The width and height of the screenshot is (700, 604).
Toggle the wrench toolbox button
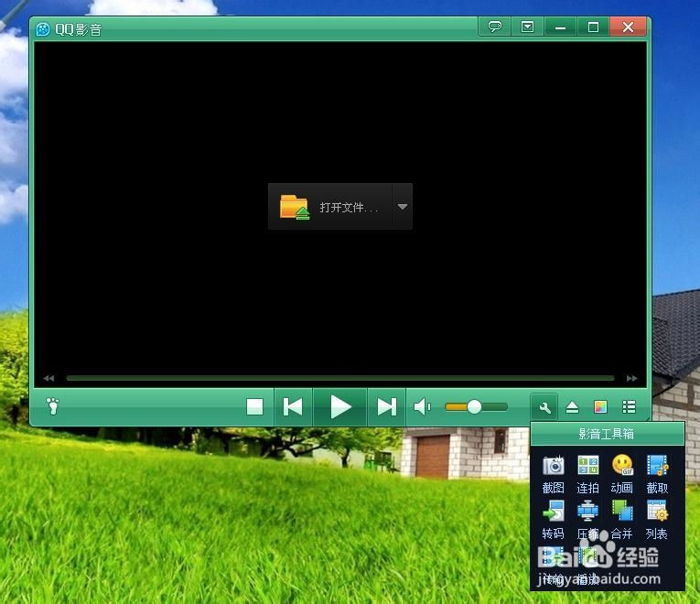tap(544, 407)
